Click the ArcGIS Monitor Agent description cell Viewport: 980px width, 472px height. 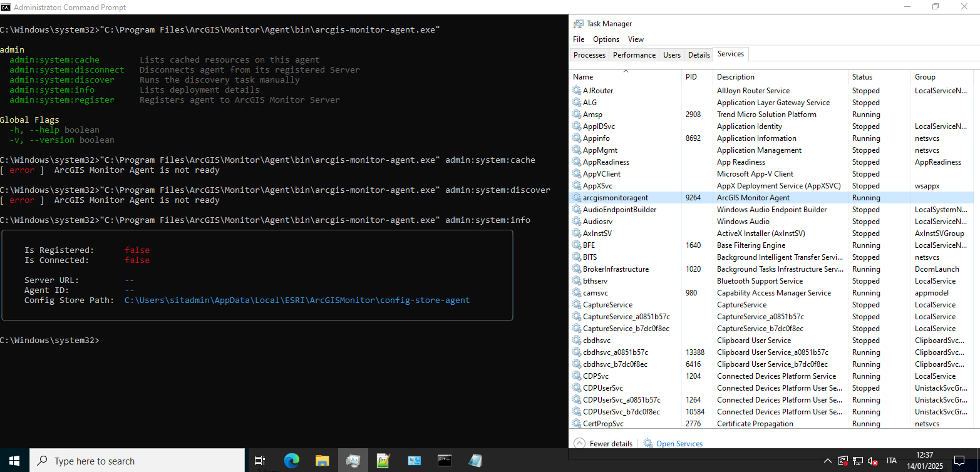point(753,198)
